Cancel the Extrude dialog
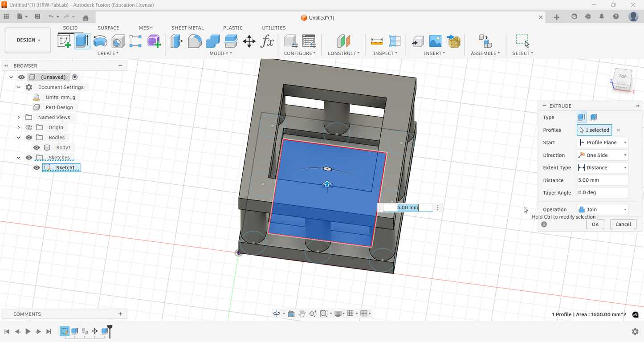Screen dimensions: 644x342 (x=623, y=224)
